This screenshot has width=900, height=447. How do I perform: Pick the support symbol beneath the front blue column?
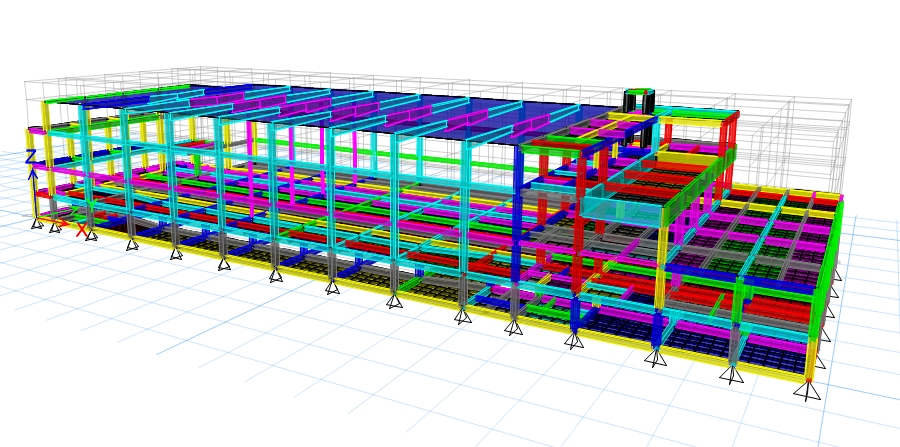tap(573, 340)
